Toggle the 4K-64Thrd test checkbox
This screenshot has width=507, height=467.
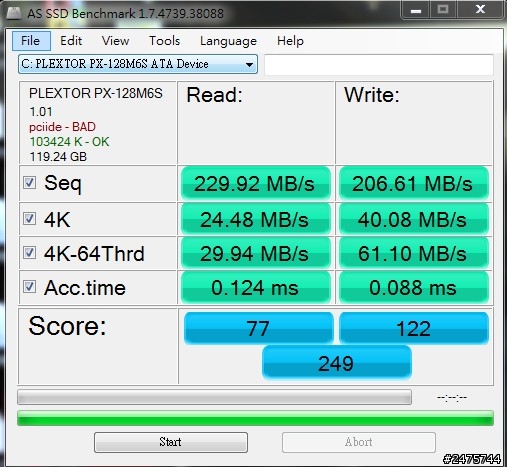[x=29, y=252]
